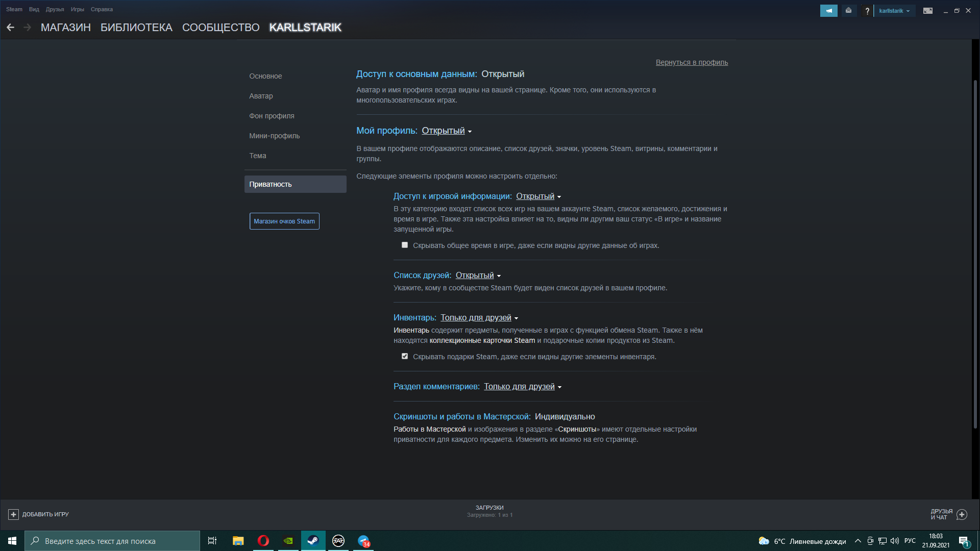980x551 pixels.
Task: Open the Справка menu
Action: (x=102, y=9)
